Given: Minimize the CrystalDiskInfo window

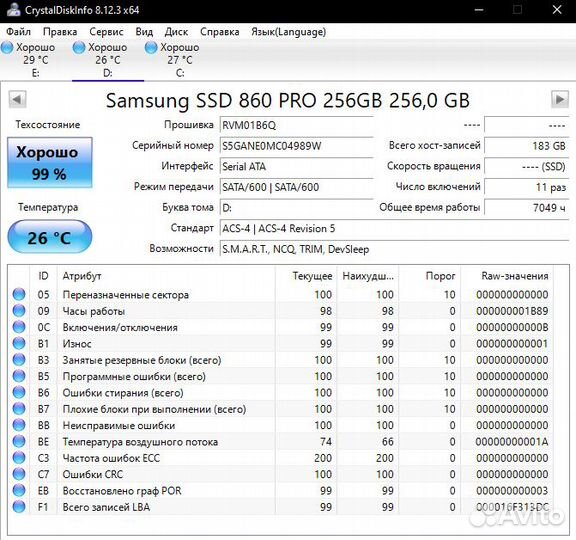Looking at the screenshot, I should pos(479,10).
